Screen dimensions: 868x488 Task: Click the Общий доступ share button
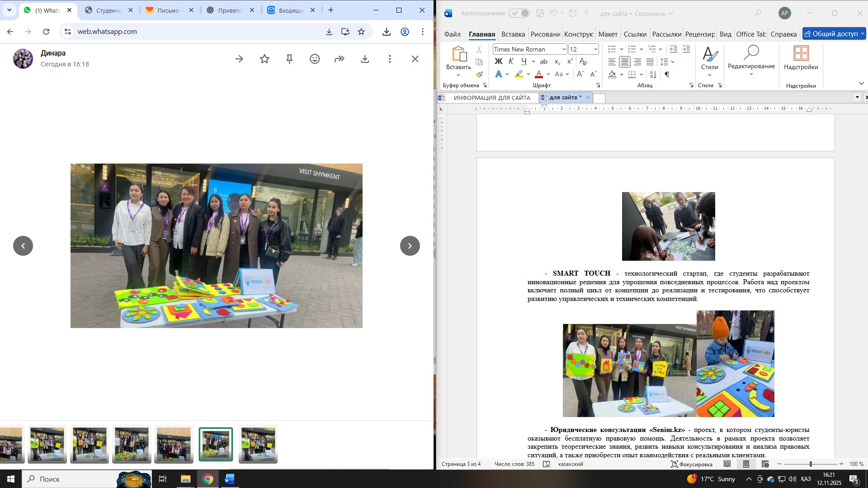(x=831, y=34)
